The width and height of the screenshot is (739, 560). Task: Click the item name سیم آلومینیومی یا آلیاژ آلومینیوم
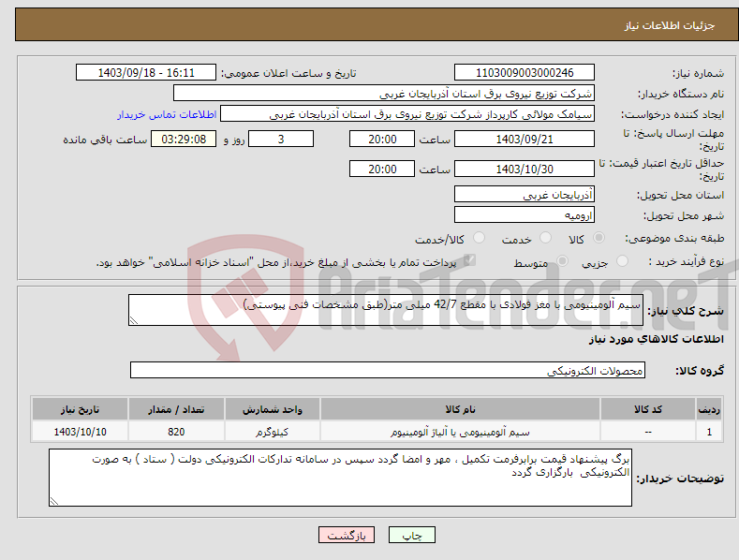pyautogui.click(x=460, y=432)
